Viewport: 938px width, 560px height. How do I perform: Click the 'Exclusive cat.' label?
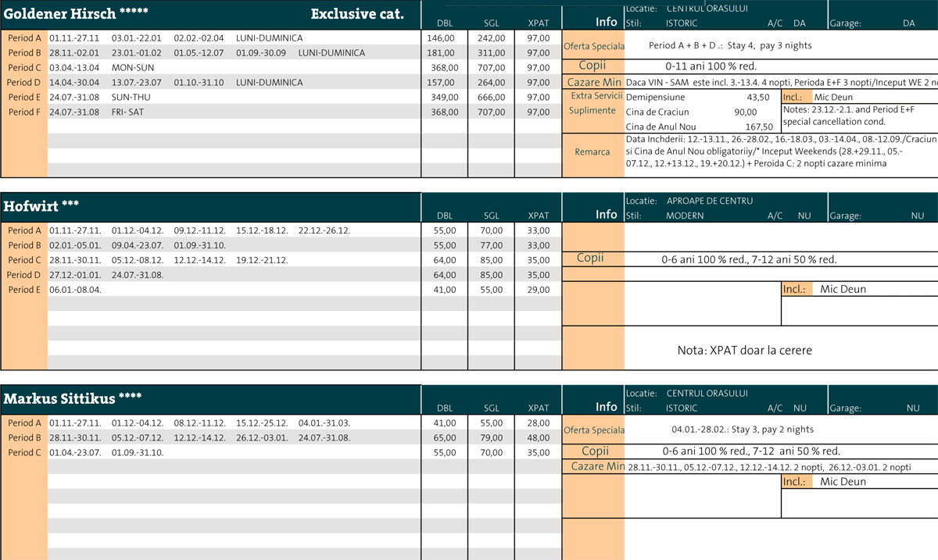[x=357, y=14]
